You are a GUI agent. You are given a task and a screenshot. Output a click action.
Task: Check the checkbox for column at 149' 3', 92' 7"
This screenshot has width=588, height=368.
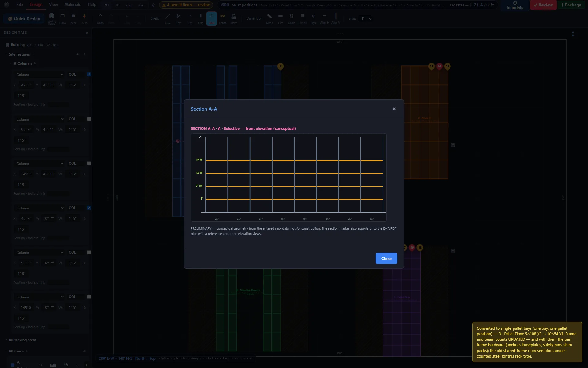(89, 297)
